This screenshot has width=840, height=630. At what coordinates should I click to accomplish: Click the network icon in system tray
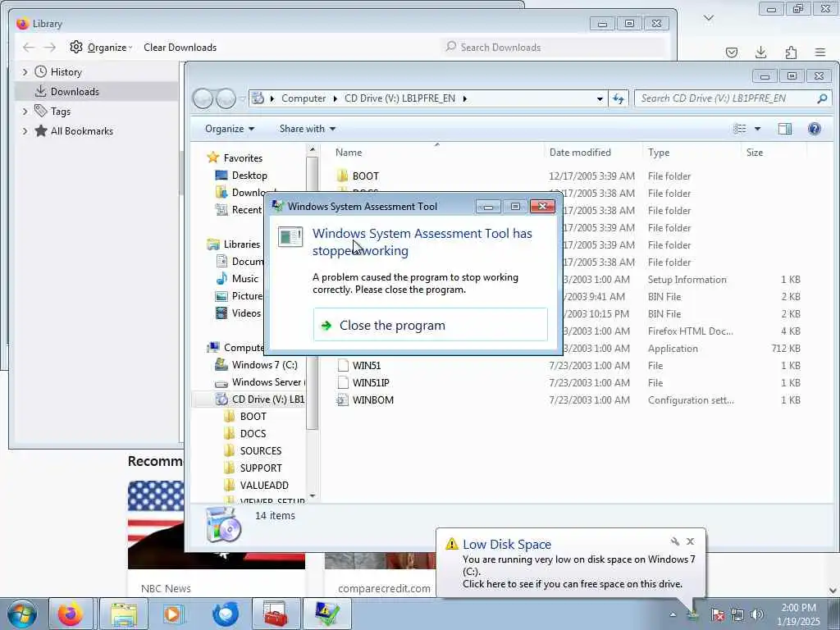tap(737, 614)
